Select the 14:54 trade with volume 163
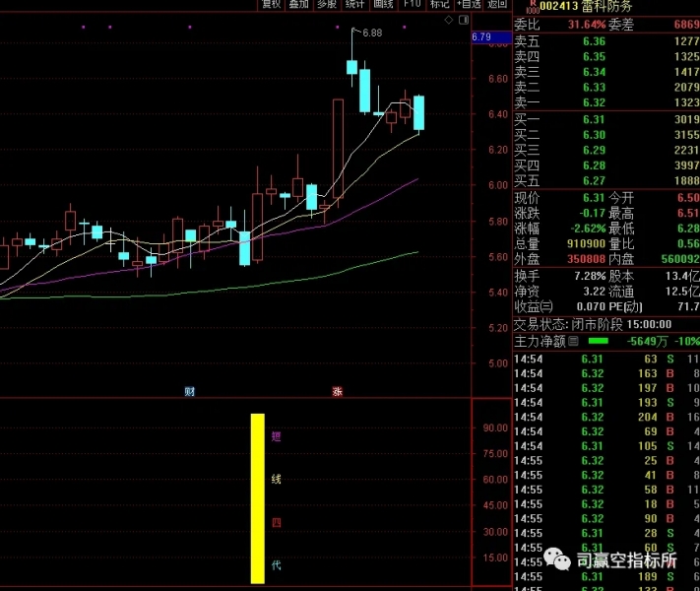 click(606, 373)
